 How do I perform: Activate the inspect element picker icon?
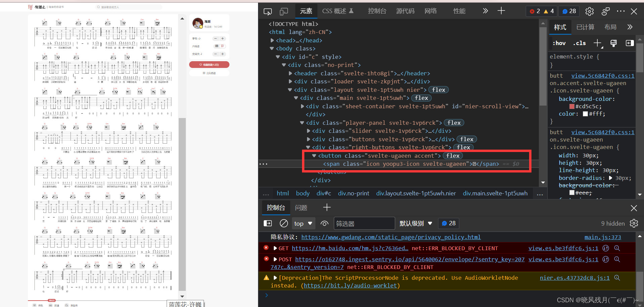tap(268, 11)
